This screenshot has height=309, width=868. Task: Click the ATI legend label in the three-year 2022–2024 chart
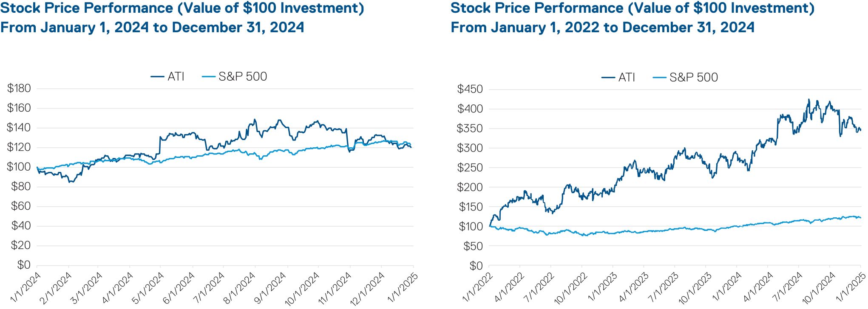click(x=627, y=78)
